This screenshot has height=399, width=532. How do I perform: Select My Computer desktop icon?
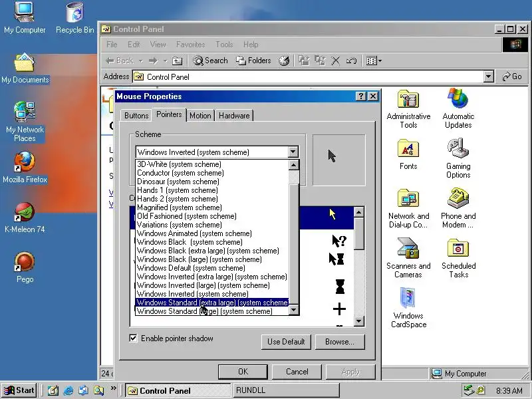25,18
